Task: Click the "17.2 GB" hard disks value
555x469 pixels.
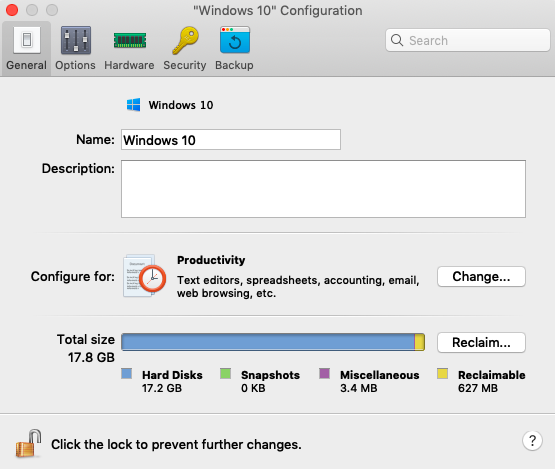Action: coord(162,388)
